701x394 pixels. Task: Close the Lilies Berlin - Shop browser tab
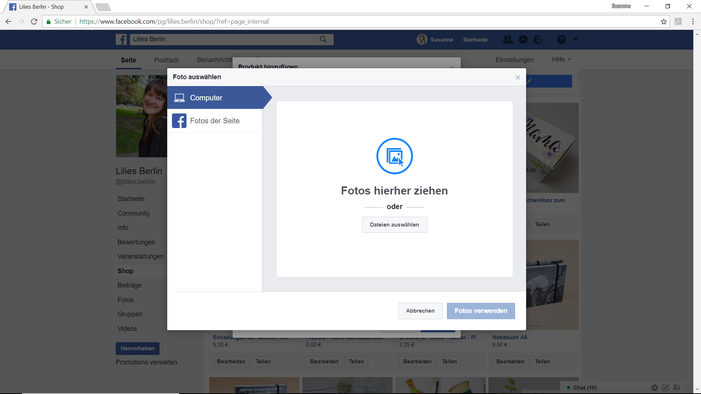(86, 7)
